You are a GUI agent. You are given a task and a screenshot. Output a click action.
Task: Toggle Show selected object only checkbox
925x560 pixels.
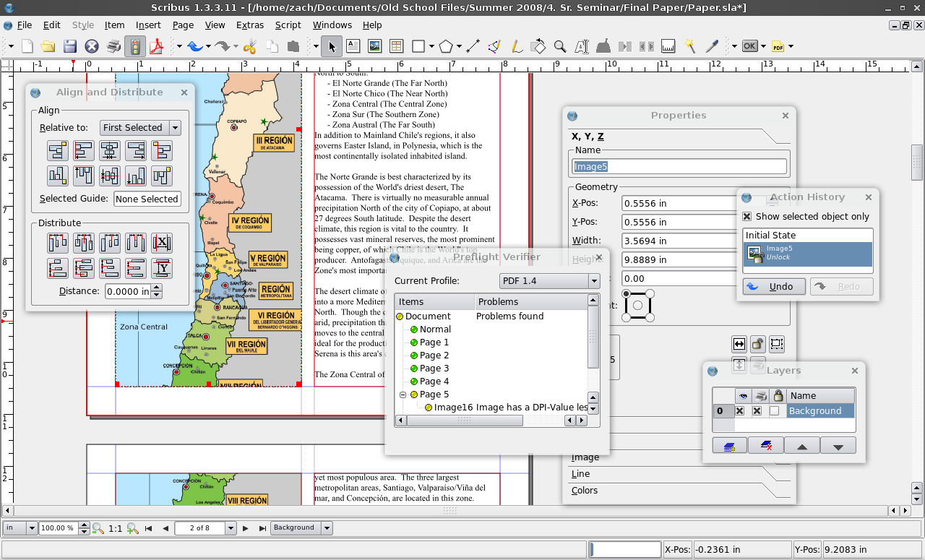747,216
